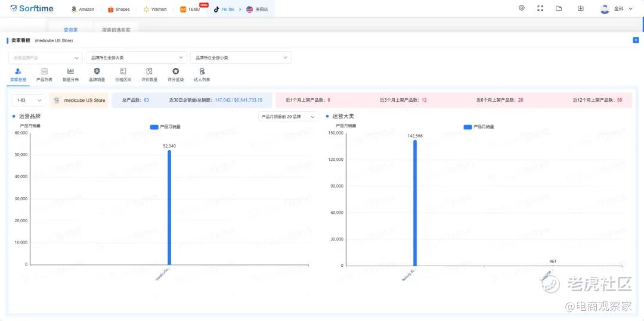Image resolution: width=644 pixels, height=321 pixels.
Task: Open the 1-63 range dropdown
Action: [29, 100]
